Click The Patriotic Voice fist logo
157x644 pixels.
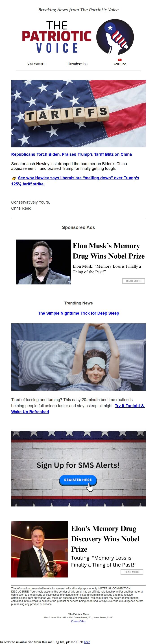pos(115,37)
